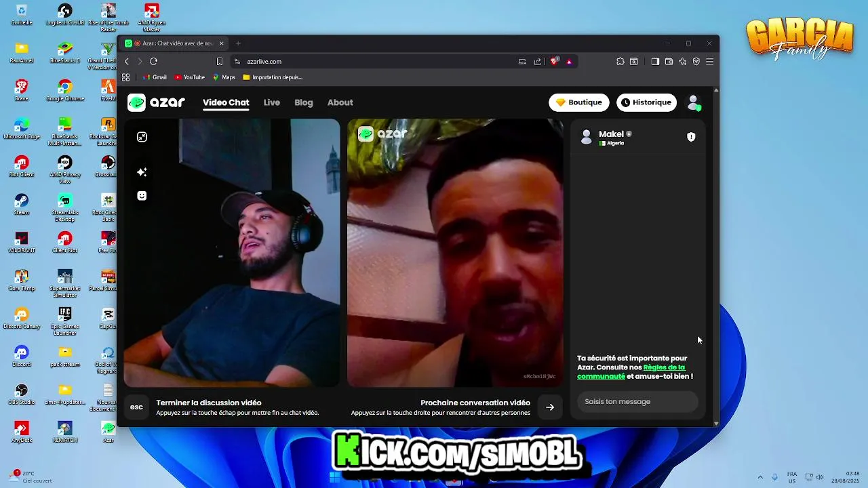
Task: Open the sparkle effects icon on the local video
Action: click(x=142, y=172)
